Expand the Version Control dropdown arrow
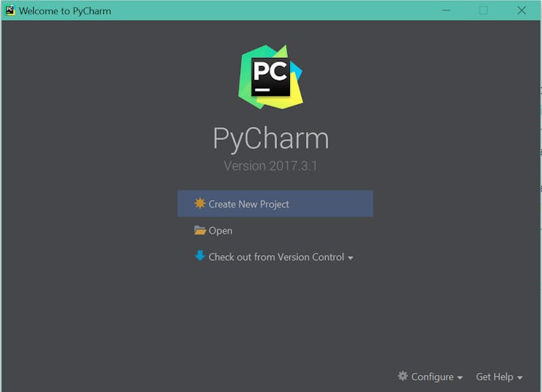 (351, 258)
